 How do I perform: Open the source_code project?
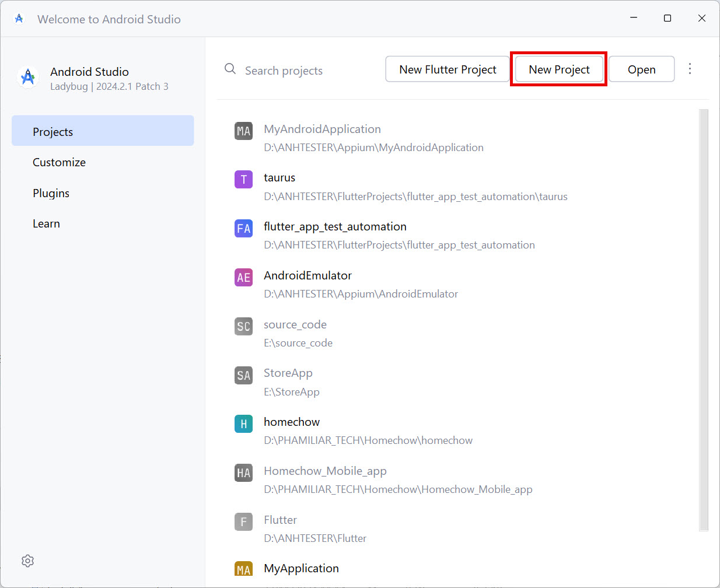point(458,333)
